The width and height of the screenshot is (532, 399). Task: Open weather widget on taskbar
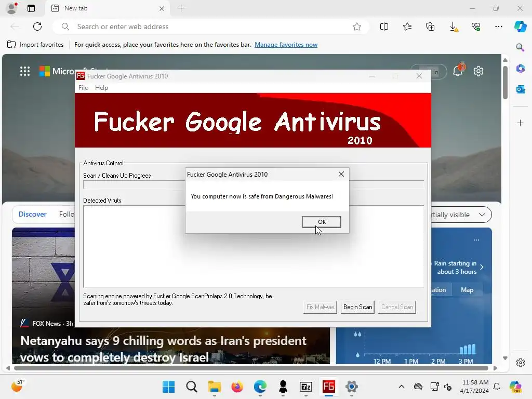pyautogui.click(x=17, y=387)
